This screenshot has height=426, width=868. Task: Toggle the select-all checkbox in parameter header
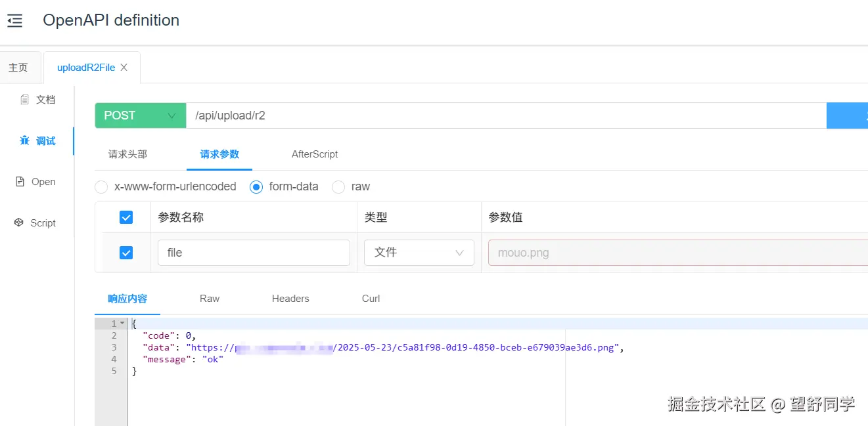pos(125,217)
